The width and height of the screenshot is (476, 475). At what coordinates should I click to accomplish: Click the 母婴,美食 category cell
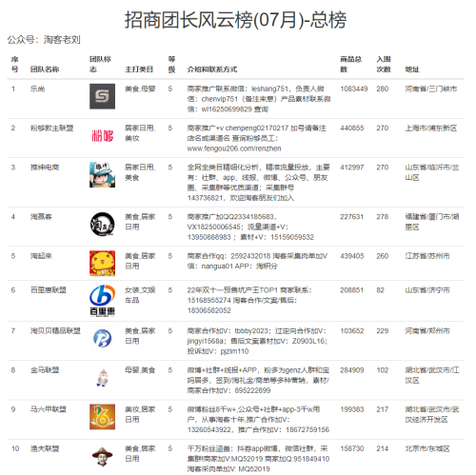140,370
